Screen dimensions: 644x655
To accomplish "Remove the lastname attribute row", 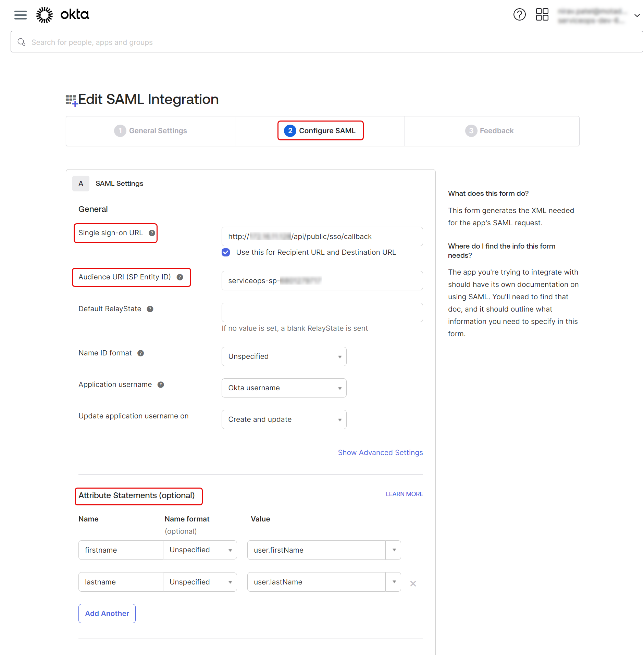I will click(x=413, y=584).
